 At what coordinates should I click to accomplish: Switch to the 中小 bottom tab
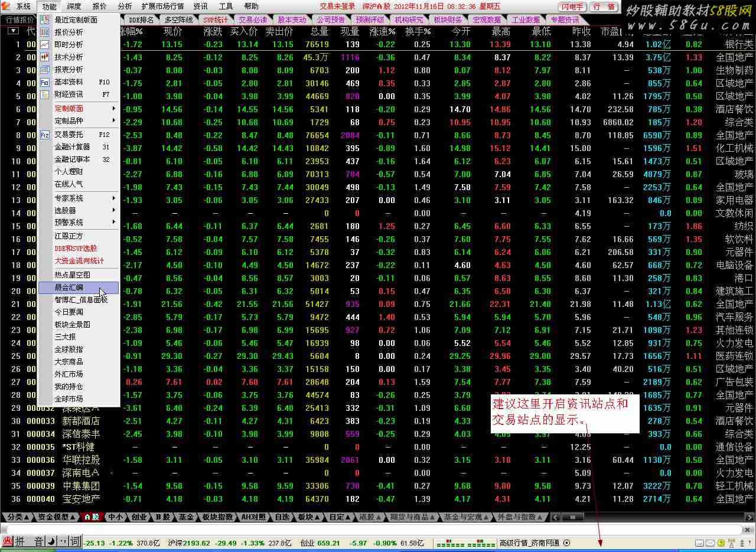pos(115,517)
